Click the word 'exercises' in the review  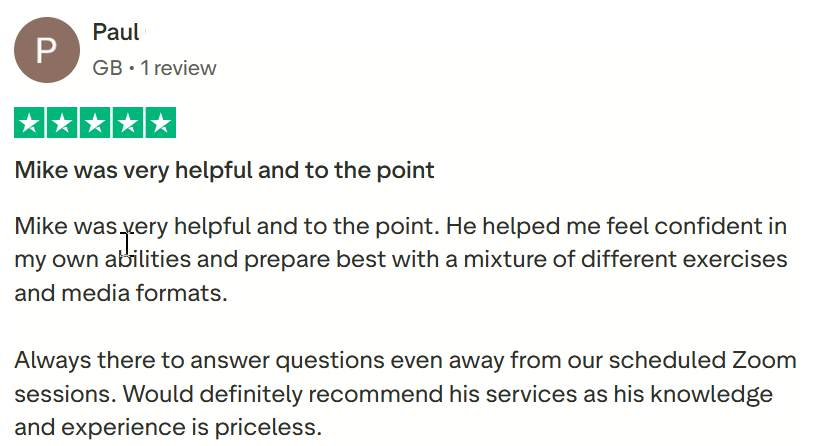coord(740,260)
